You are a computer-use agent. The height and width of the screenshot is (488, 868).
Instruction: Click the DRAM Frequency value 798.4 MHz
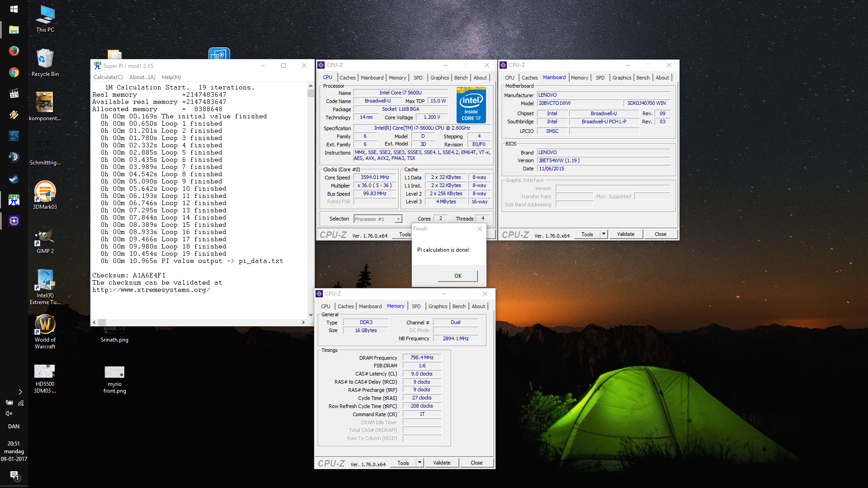tap(422, 357)
